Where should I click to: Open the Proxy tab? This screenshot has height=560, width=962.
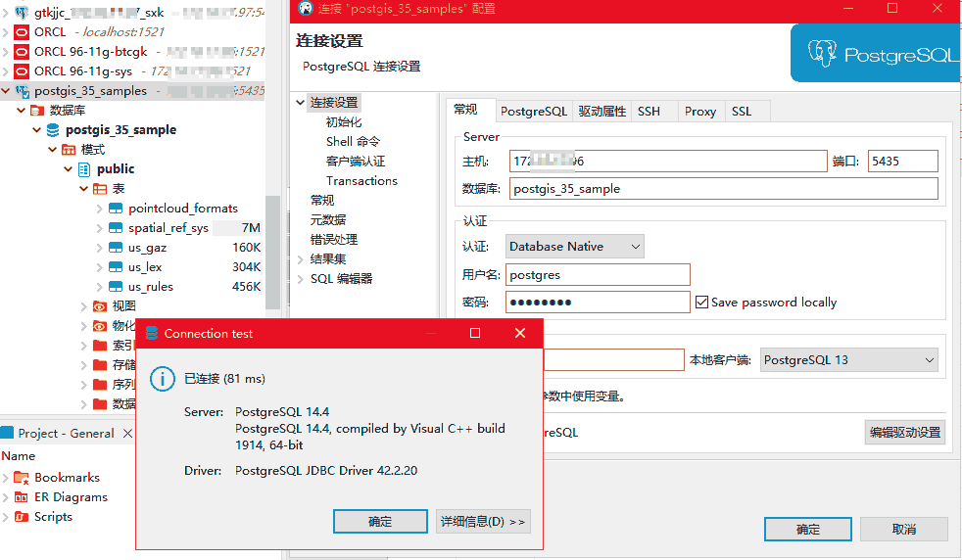(x=700, y=111)
